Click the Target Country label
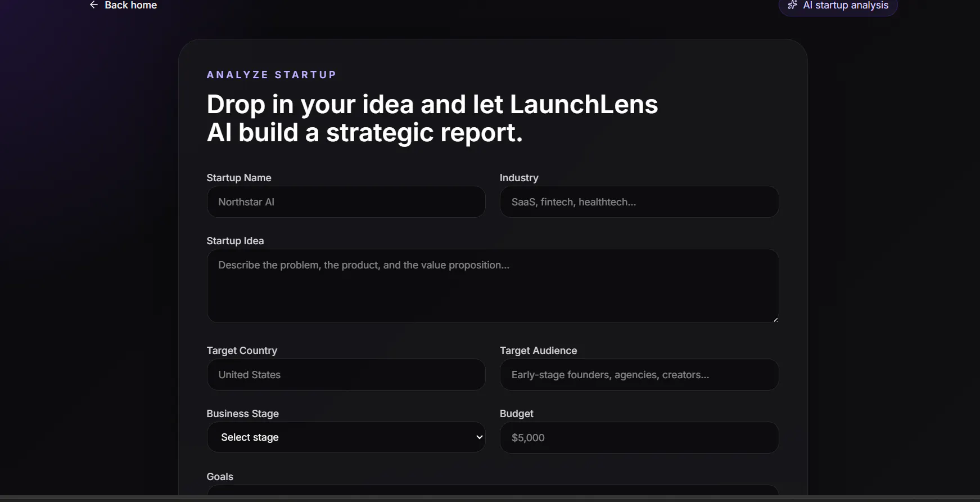 pos(242,351)
